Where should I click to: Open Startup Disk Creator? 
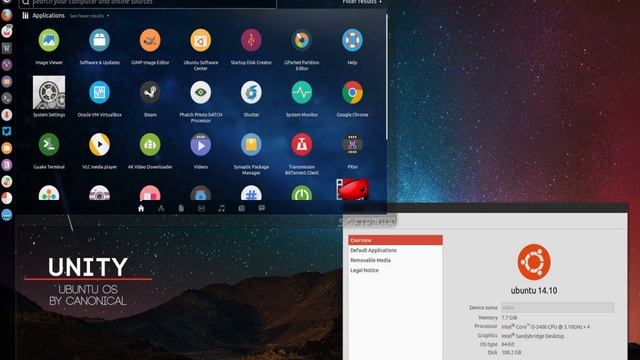pyautogui.click(x=251, y=41)
